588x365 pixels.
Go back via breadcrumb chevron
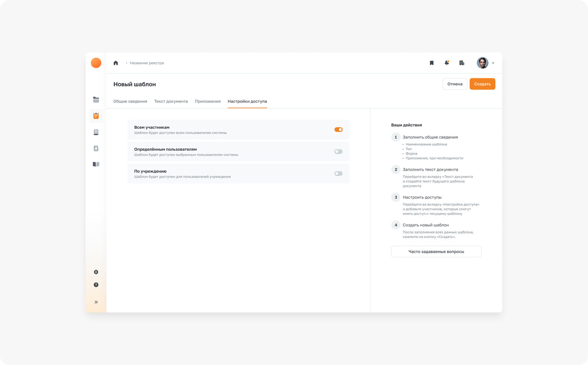tap(126, 63)
